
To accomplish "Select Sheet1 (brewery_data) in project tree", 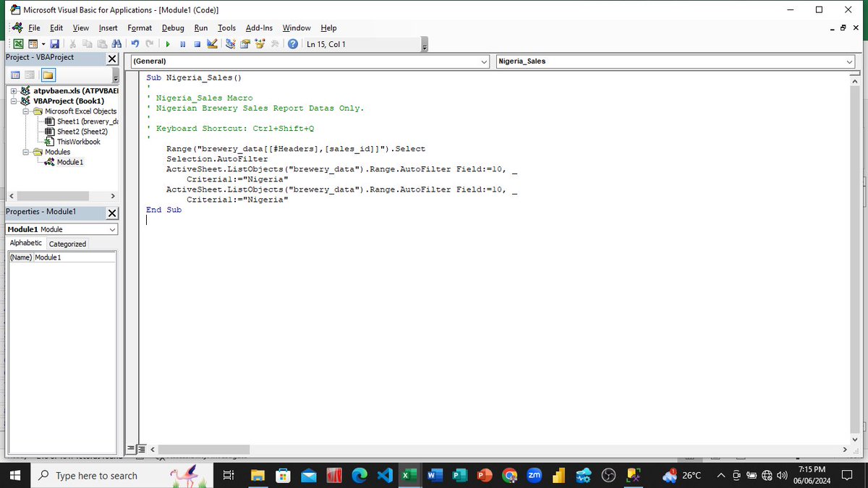I will (82, 121).
